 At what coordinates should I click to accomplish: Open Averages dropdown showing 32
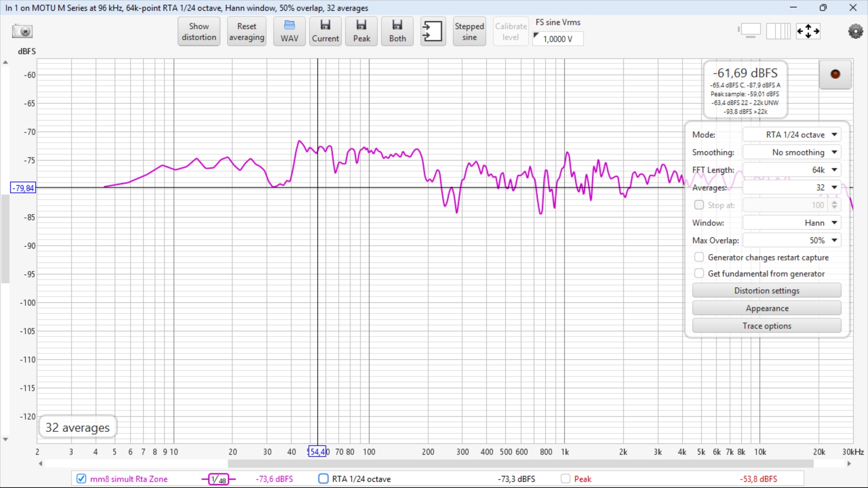792,188
